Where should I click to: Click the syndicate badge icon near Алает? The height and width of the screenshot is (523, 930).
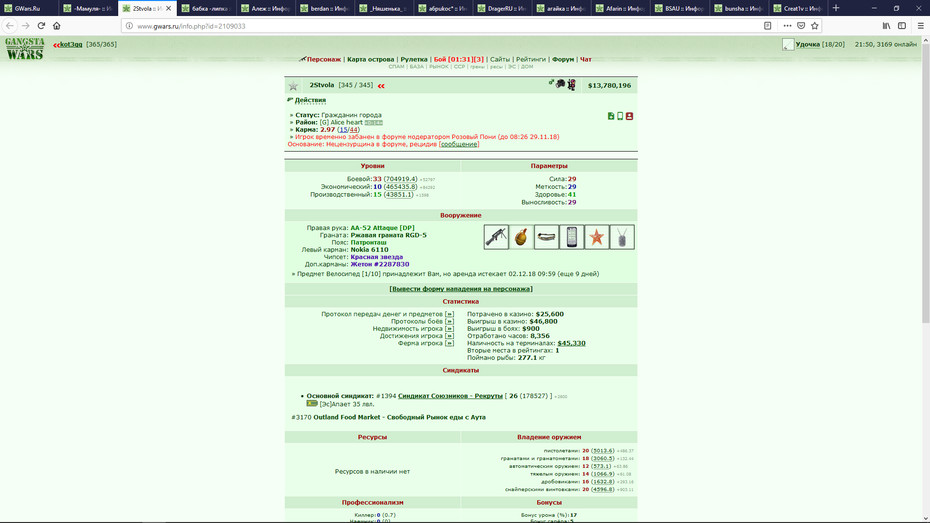(312, 403)
